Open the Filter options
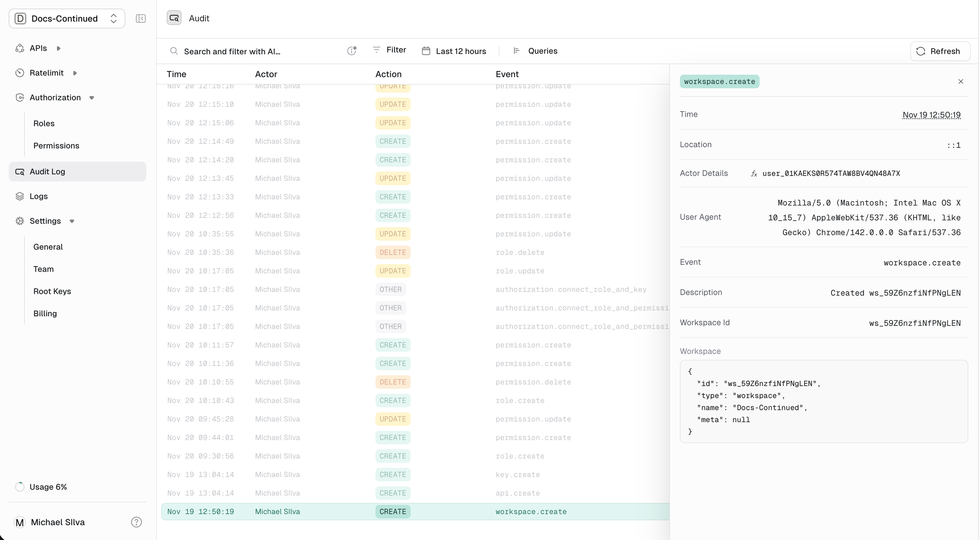Screen dimensions: 980x540 click(390, 50)
